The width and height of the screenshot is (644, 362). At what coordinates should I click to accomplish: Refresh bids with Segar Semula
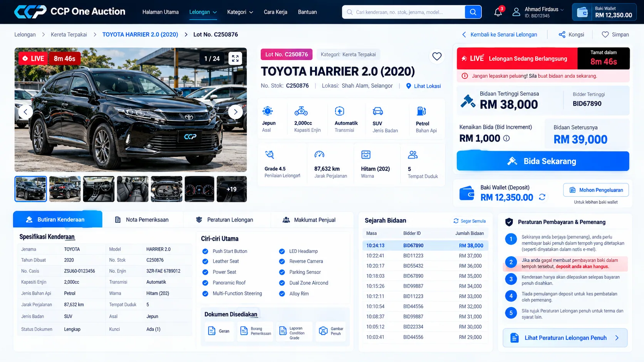coord(470,221)
